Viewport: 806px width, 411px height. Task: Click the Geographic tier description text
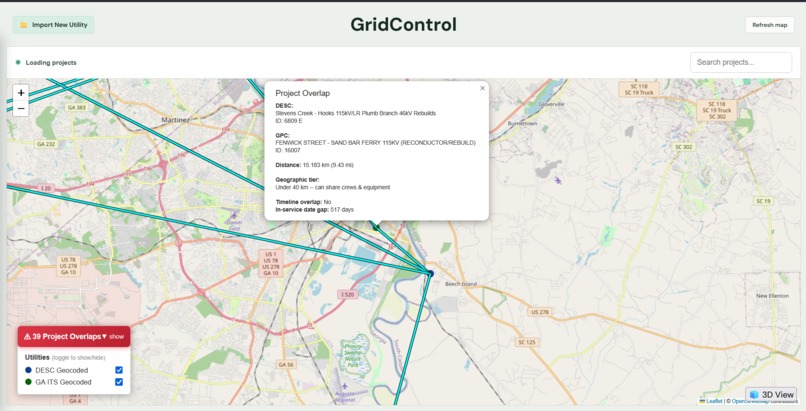pyautogui.click(x=333, y=187)
